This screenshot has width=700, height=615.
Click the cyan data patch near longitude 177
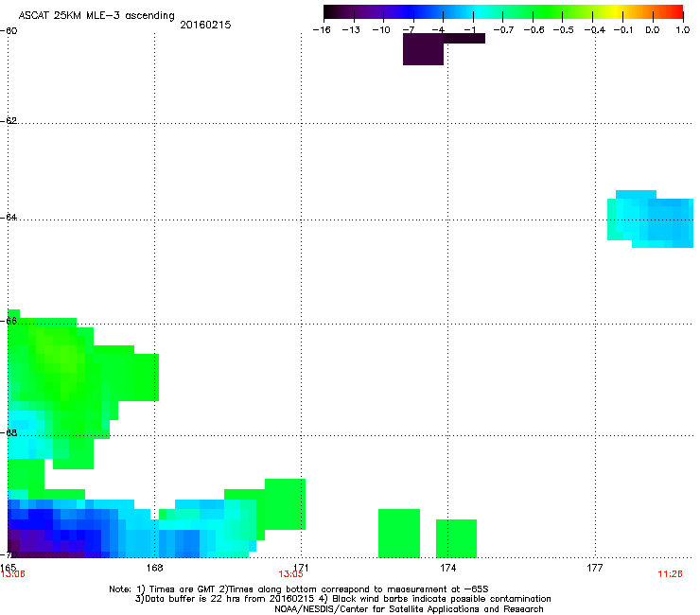(650, 219)
